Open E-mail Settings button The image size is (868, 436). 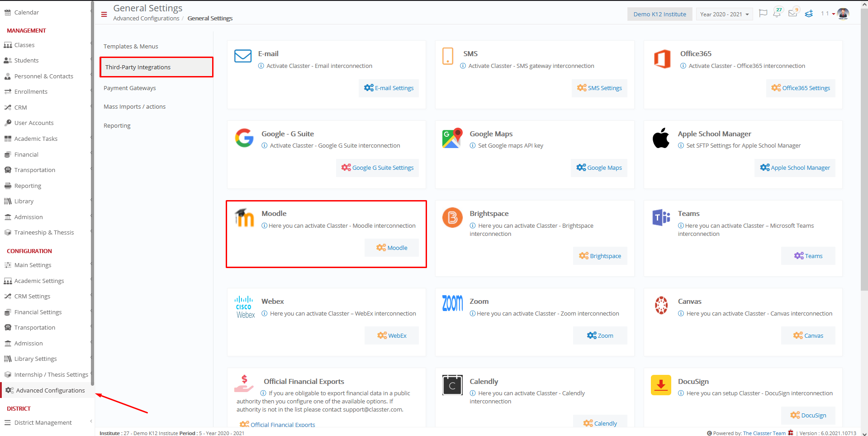pos(389,88)
